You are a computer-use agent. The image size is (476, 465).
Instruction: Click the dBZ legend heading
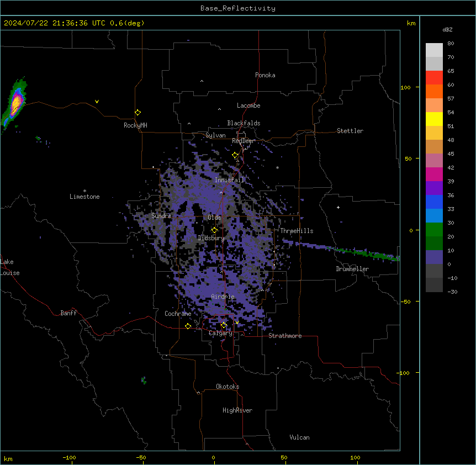(x=447, y=29)
